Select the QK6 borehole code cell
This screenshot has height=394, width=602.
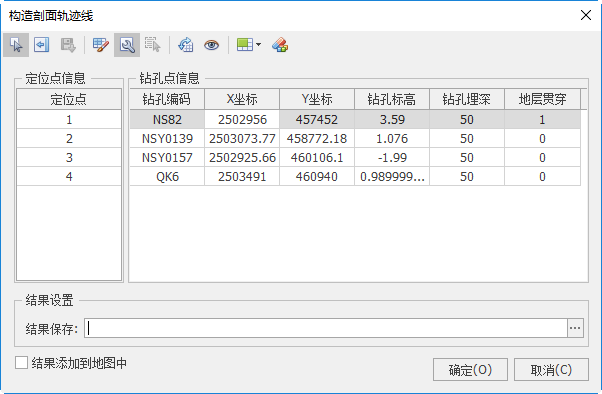click(167, 176)
